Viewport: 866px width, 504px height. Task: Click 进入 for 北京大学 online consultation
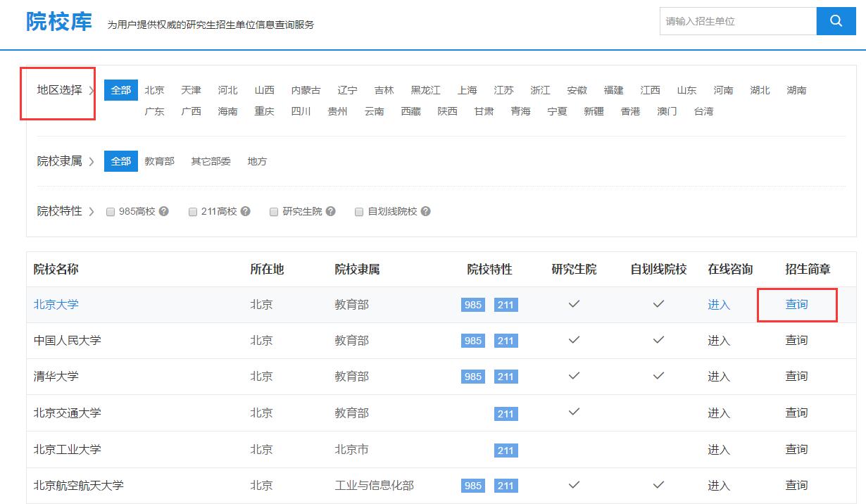point(719,305)
